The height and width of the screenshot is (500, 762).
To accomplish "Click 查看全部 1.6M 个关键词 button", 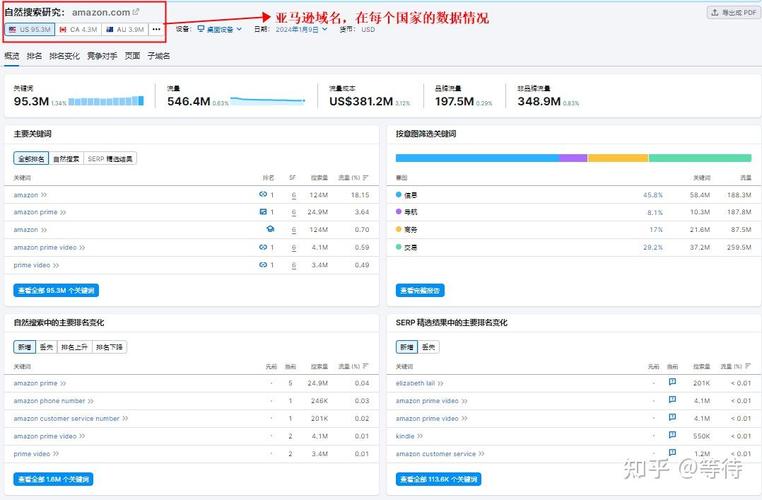I will [53, 479].
